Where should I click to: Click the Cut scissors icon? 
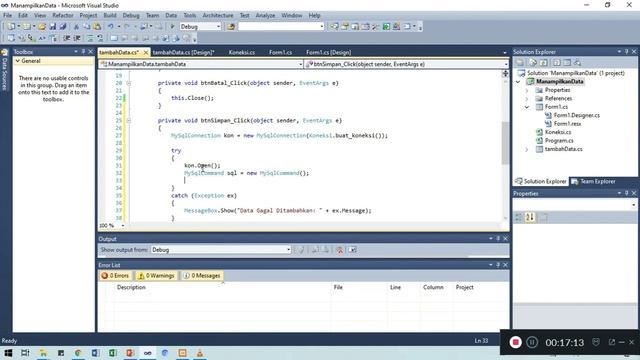point(76,27)
